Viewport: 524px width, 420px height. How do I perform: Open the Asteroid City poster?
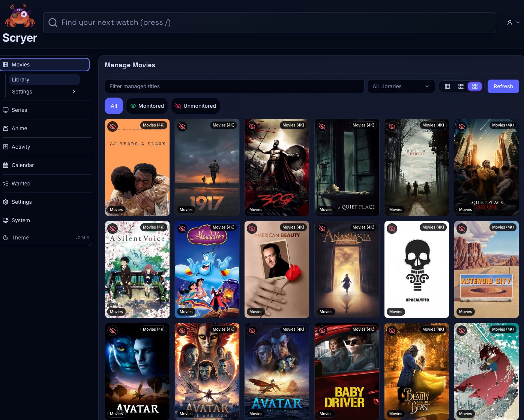[486, 269]
